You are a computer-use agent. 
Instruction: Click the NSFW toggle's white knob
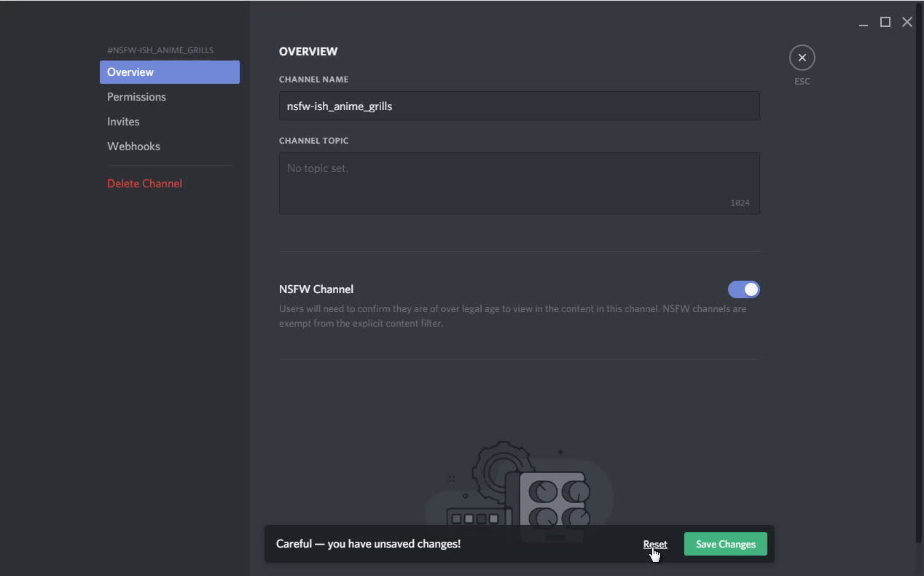(x=751, y=289)
